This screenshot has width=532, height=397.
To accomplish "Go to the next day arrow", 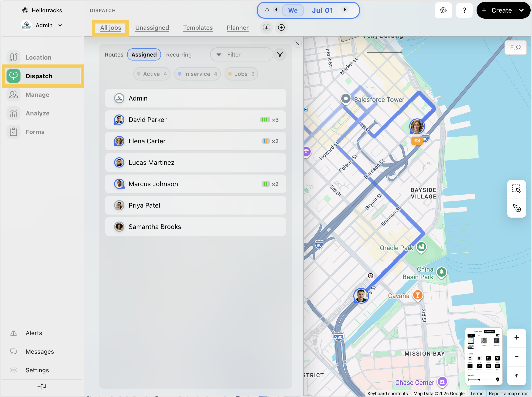I will (x=345, y=10).
